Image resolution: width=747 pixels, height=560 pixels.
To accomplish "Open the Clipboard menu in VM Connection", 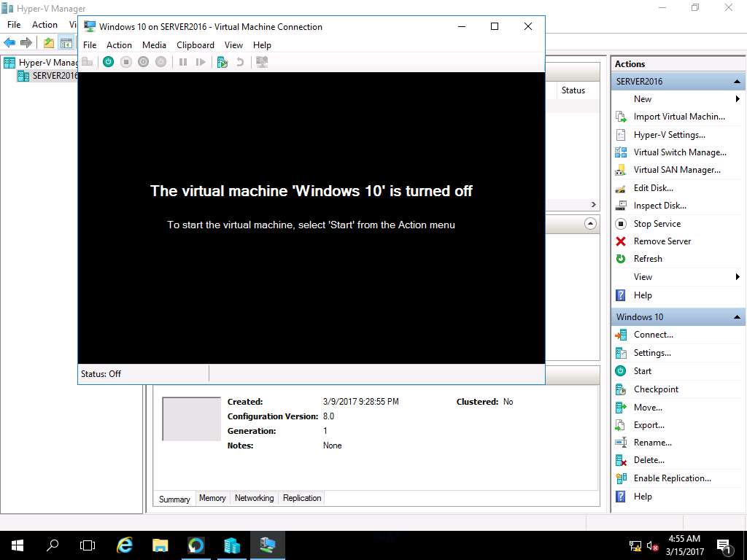I will pyautogui.click(x=196, y=44).
